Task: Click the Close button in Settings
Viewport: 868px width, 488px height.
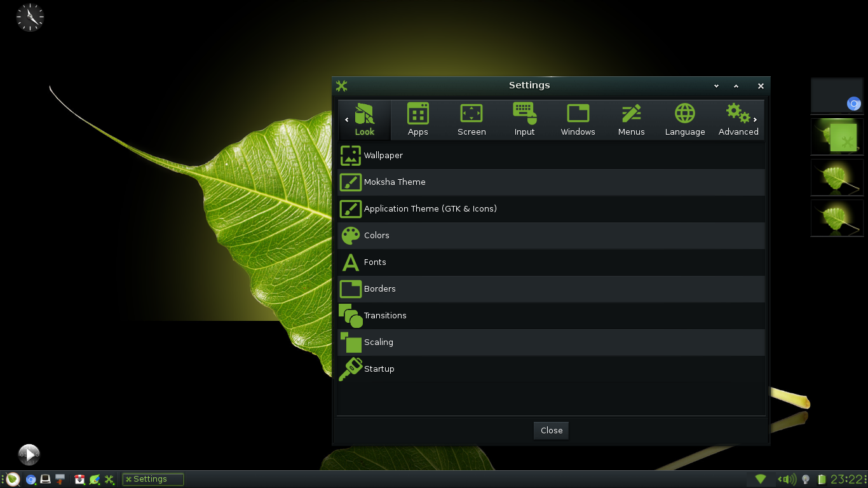Action: coord(551,430)
